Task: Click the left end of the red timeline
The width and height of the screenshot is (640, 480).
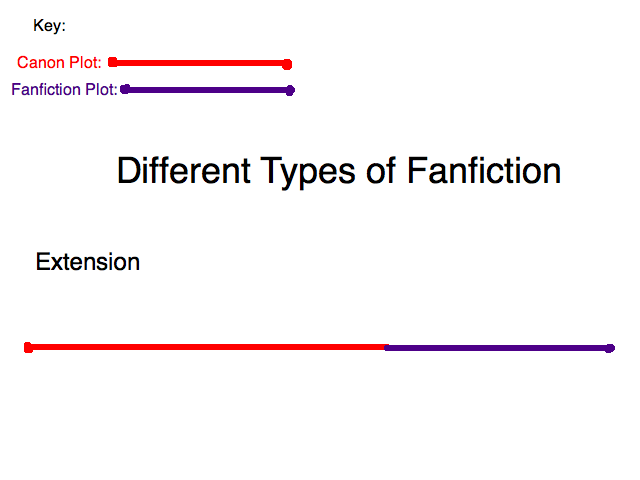Action: click(x=28, y=347)
